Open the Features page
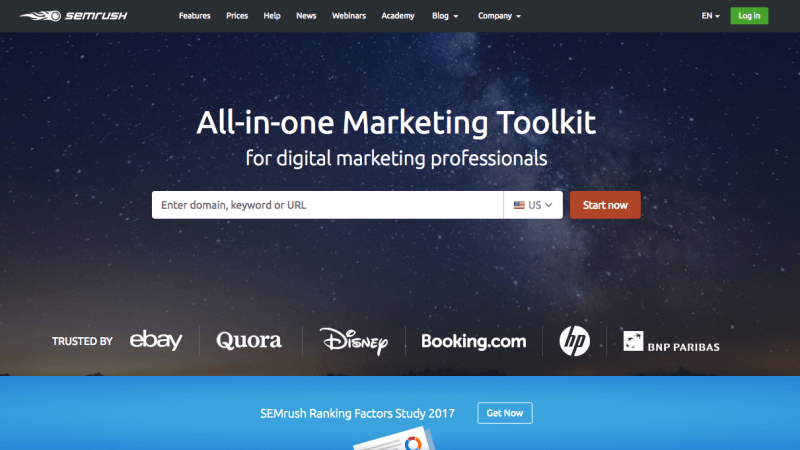 (x=194, y=16)
